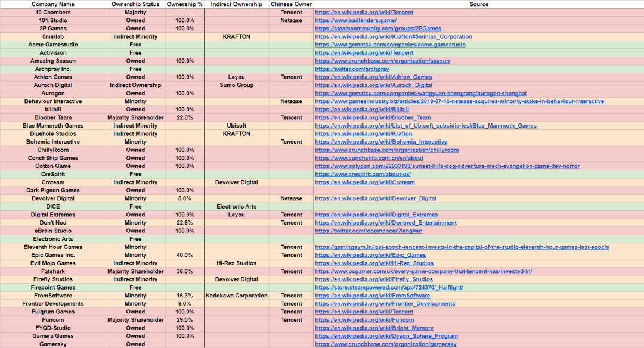The image size is (644, 348).
Task: Select the Free status cell for DICE
Action: coord(135,207)
